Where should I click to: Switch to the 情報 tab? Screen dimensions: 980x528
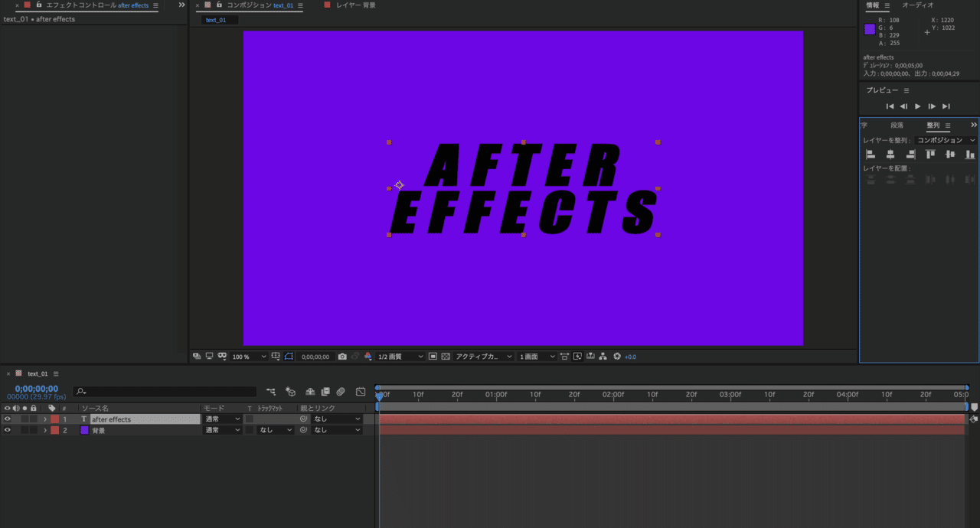[873, 5]
